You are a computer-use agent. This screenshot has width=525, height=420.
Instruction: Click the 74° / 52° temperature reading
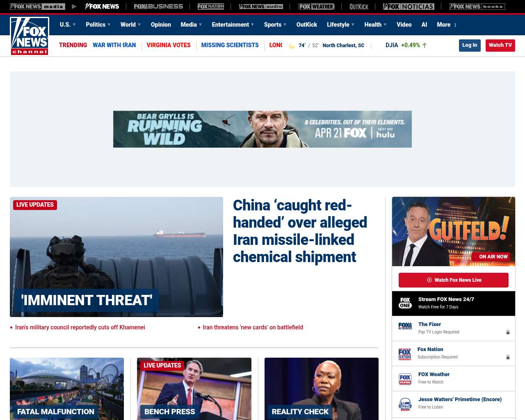(x=309, y=46)
